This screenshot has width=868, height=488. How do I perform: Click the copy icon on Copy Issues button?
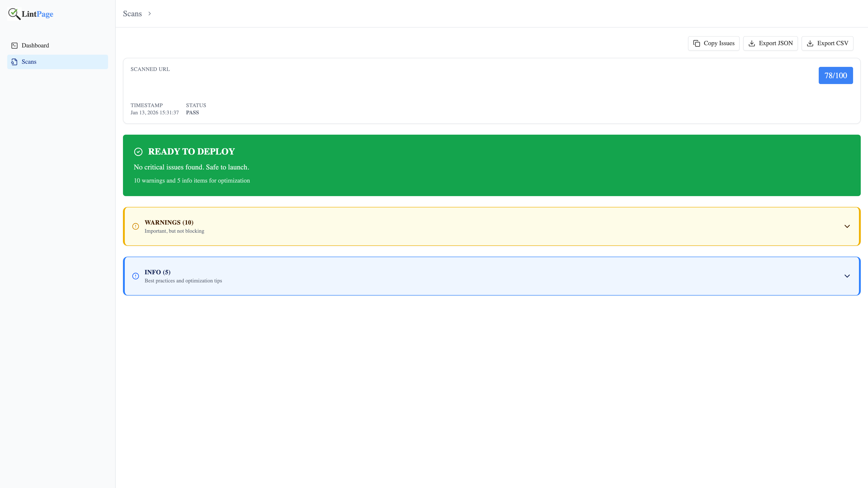pos(696,43)
